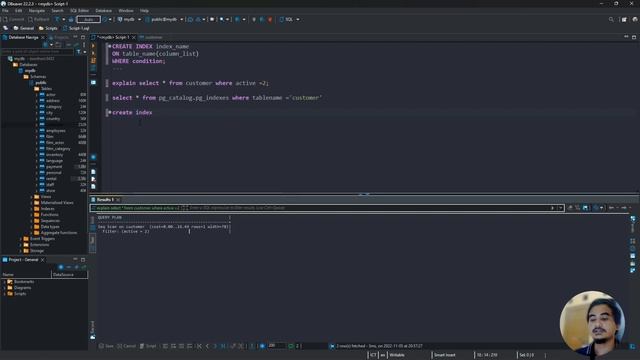Expand the language table node
Screen dimensions: 640x360
point(36,161)
